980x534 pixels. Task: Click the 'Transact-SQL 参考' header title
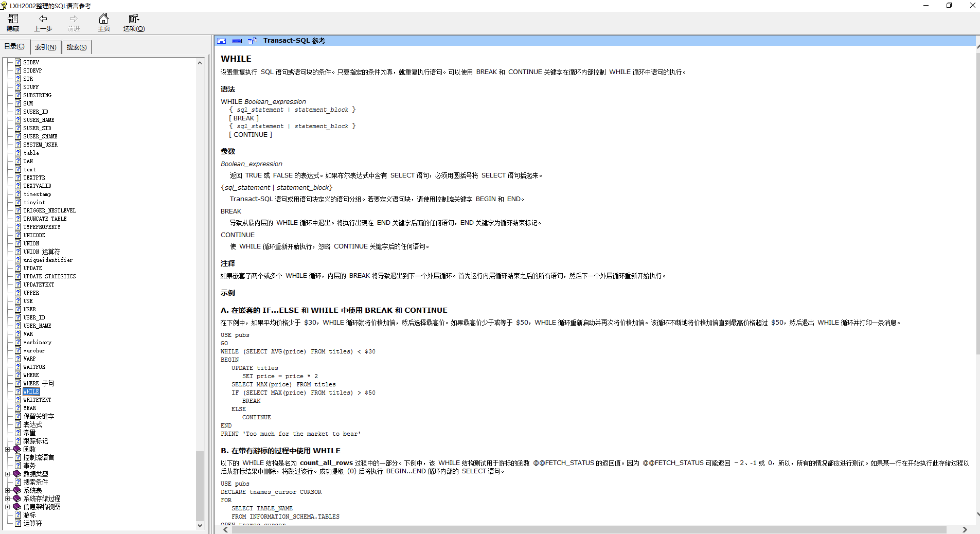[294, 41]
